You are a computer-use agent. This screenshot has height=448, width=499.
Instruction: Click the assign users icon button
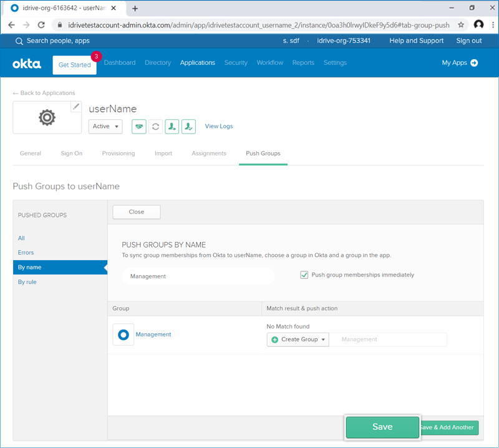(x=172, y=127)
